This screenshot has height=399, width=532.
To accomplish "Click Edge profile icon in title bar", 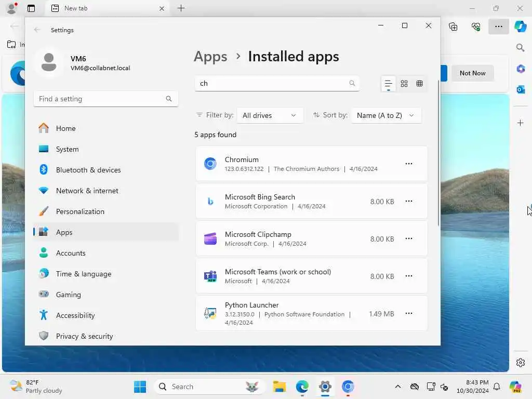I will [x=12, y=8].
